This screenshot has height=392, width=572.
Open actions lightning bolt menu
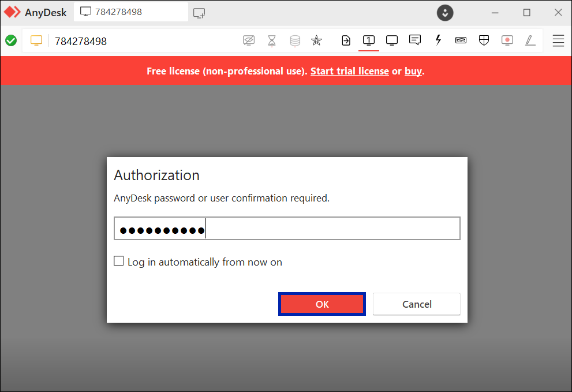(438, 40)
